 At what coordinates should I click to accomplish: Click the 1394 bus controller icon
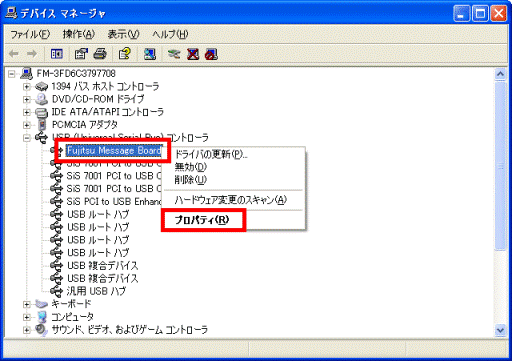tap(41, 87)
